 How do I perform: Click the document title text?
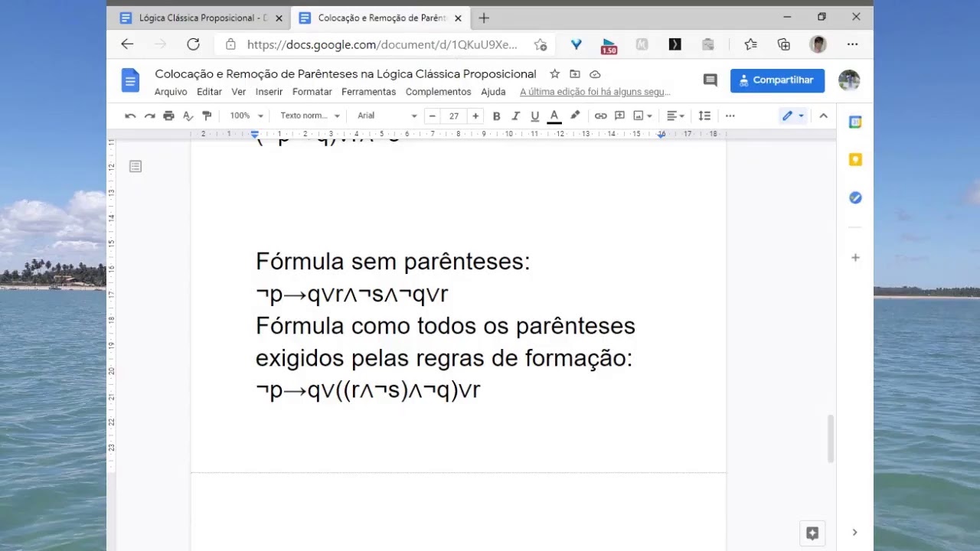[345, 74]
